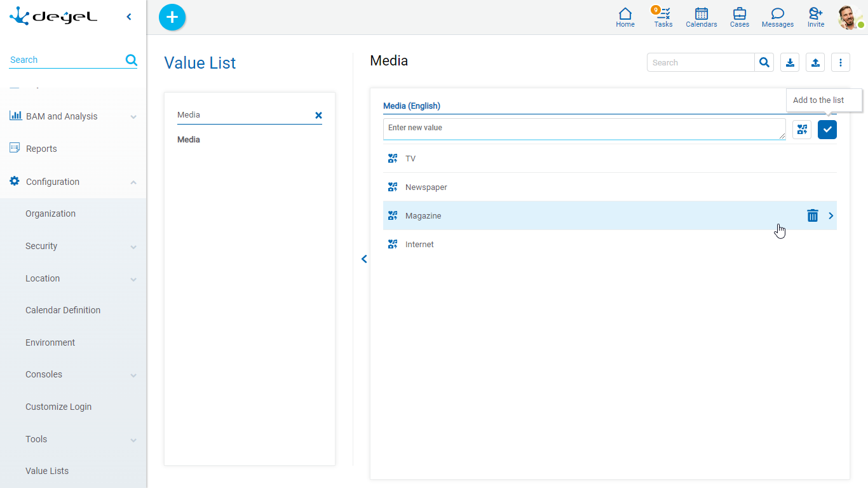Expand the BAM and Analysis section
868x488 pixels.
(133, 117)
